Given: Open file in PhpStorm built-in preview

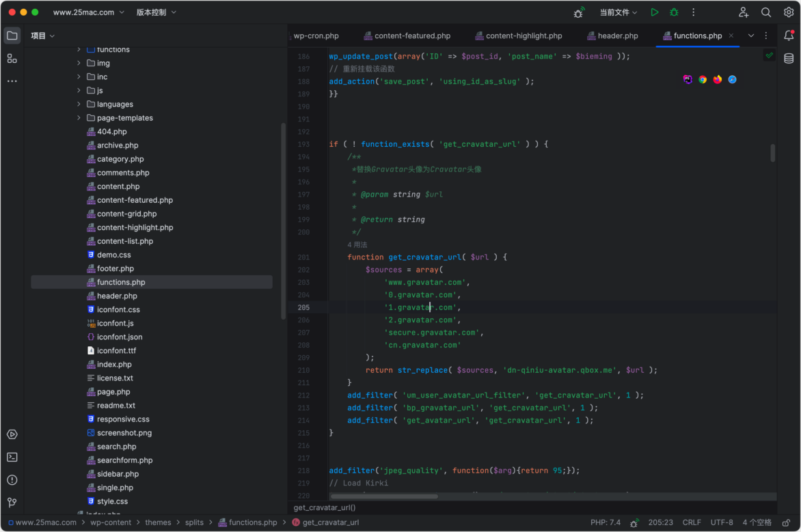Looking at the screenshot, I should coord(688,79).
